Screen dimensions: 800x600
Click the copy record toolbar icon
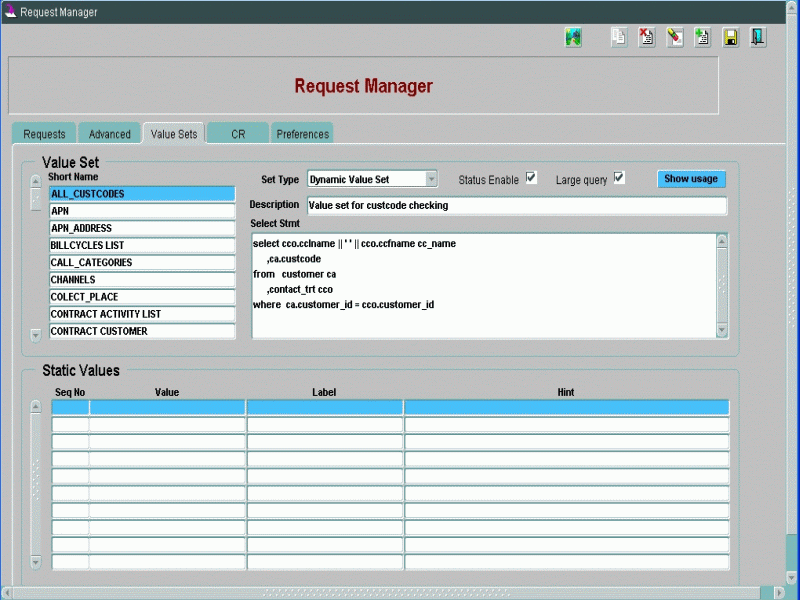click(619, 38)
